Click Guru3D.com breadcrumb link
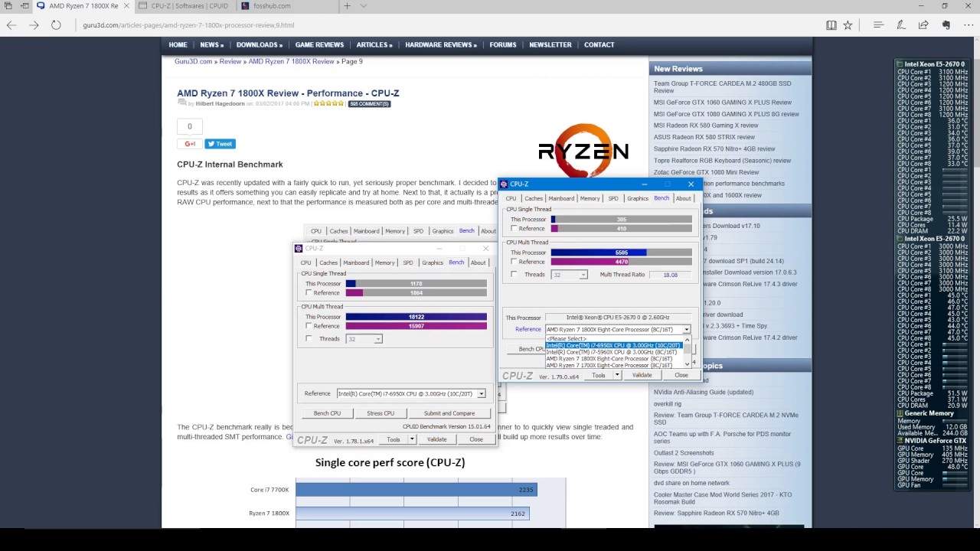The width and height of the screenshot is (980, 551). (x=193, y=61)
